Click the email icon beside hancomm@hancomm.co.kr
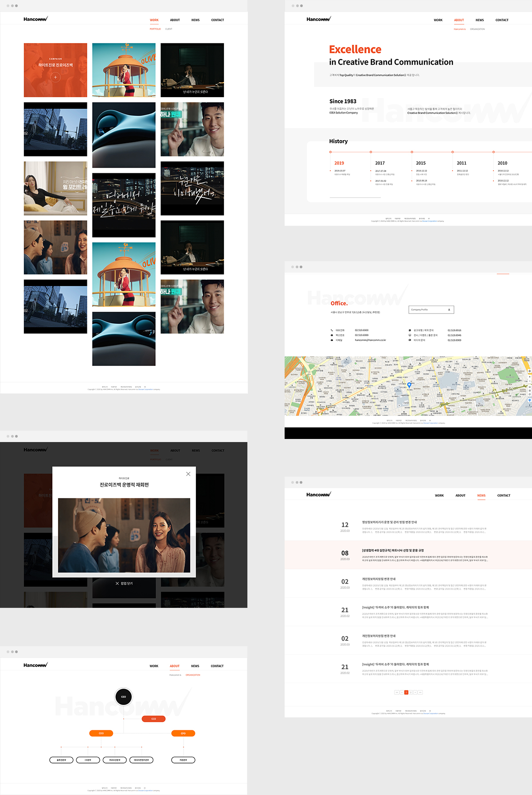 [x=332, y=340]
